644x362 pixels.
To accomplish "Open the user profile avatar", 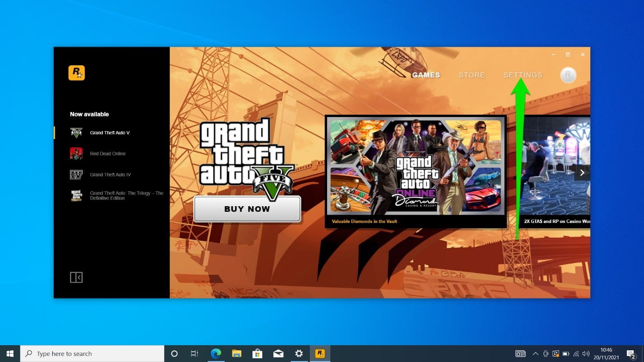I will tap(568, 75).
